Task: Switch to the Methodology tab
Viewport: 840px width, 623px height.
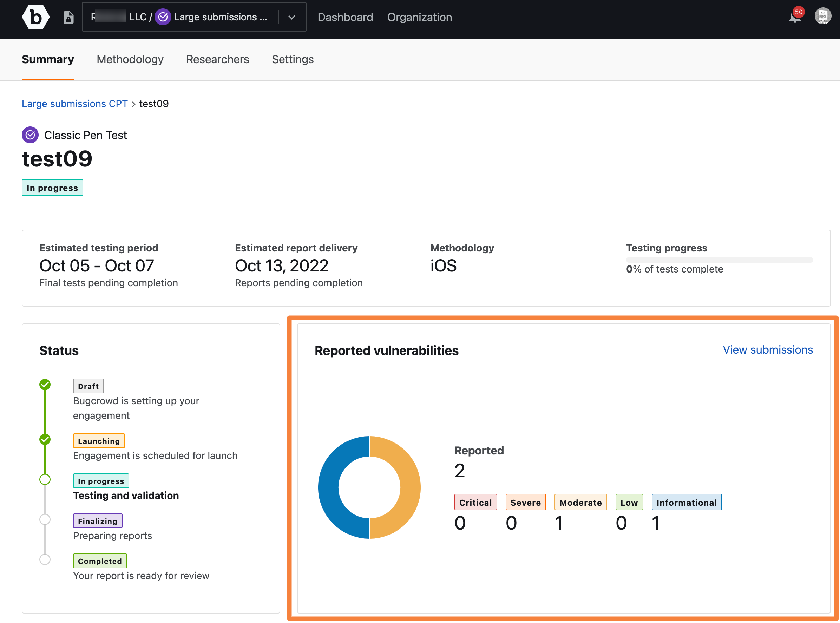Action: click(130, 59)
